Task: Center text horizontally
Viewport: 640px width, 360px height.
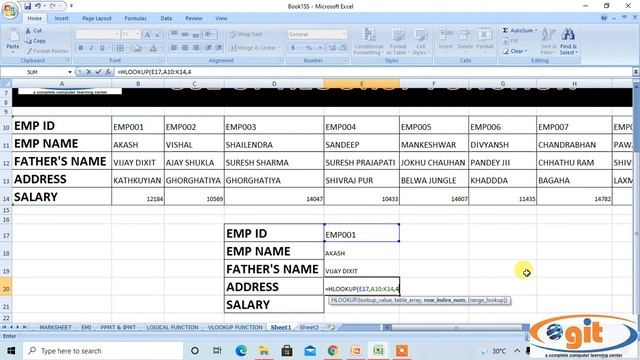Action: [x=185, y=48]
